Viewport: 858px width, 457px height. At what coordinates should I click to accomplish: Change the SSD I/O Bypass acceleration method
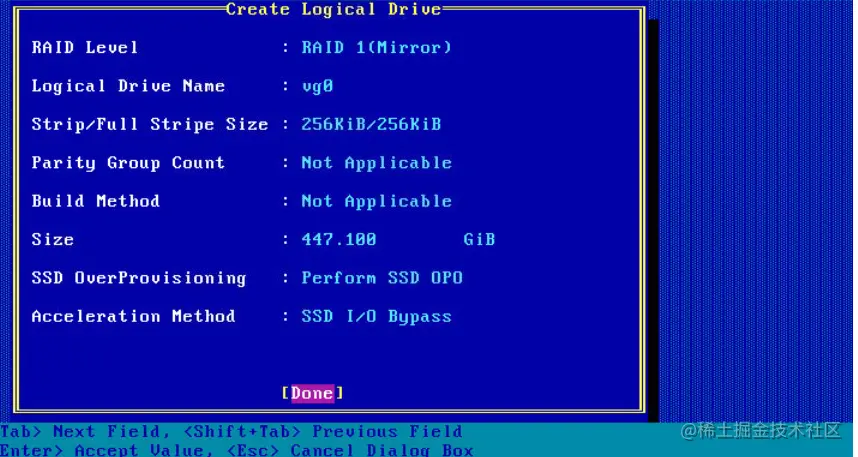click(377, 316)
